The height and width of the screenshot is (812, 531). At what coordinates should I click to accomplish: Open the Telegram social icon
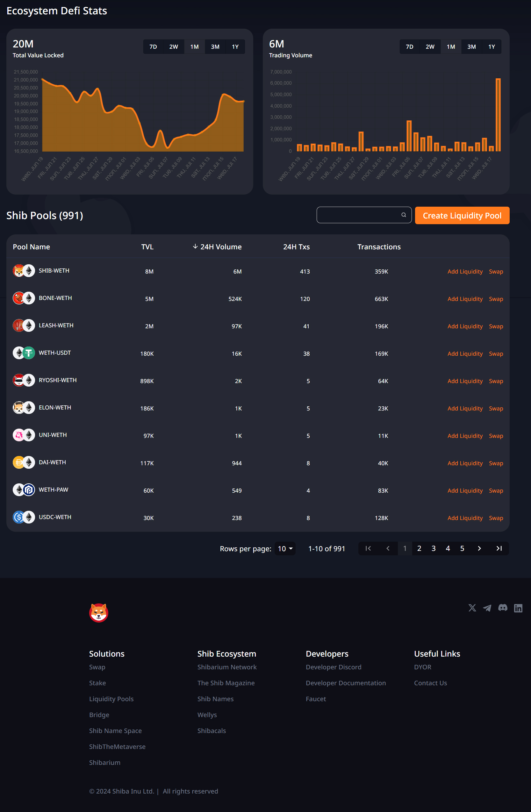(487, 608)
